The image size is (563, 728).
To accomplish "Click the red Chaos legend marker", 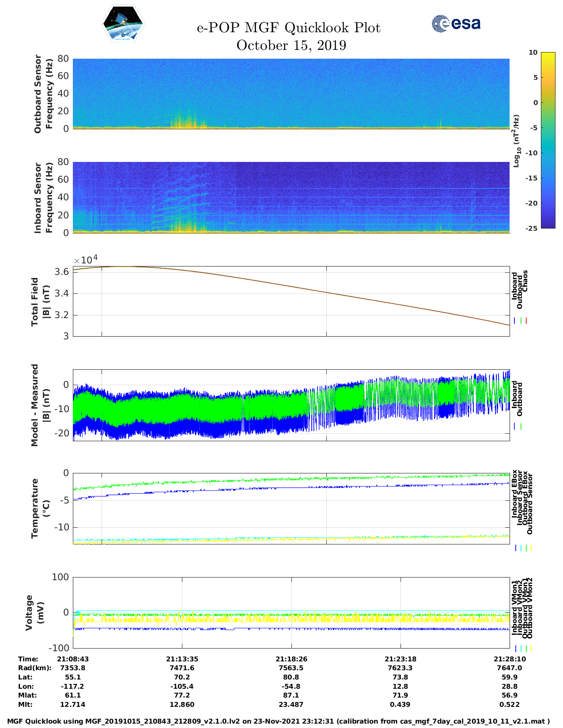I will click(526, 321).
